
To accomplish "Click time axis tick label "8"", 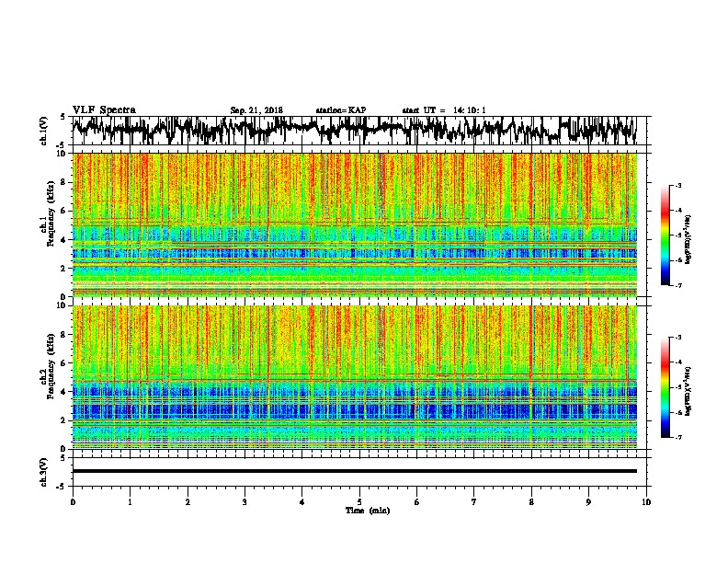I will (531, 501).
